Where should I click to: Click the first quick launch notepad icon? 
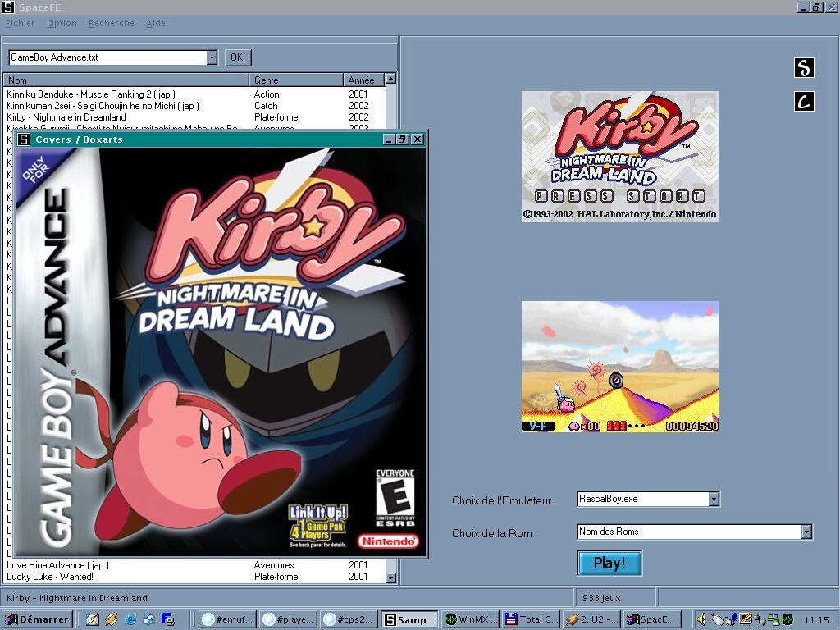[94, 619]
